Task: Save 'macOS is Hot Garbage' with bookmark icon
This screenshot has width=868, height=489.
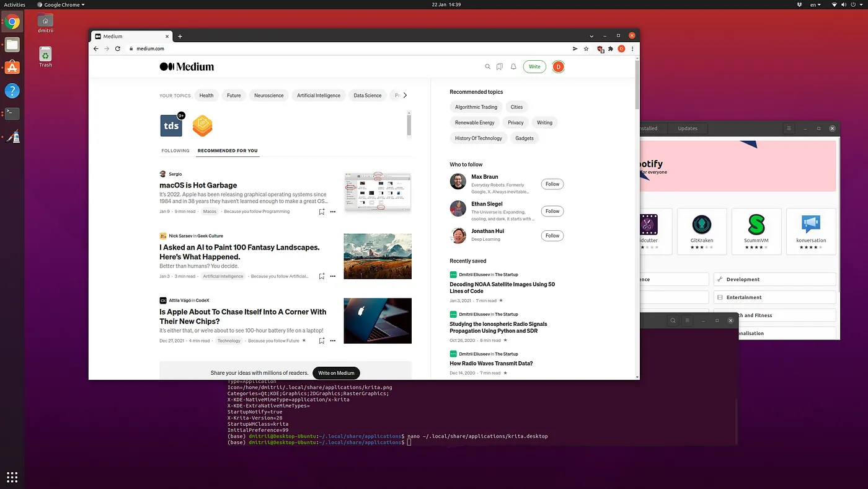Action: pyautogui.click(x=321, y=212)
